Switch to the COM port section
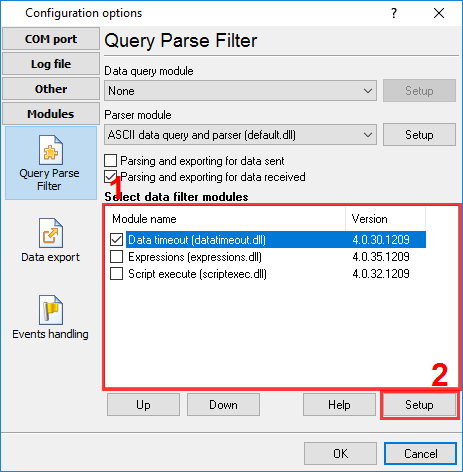Image resolution: width=463 pixels, height=472 pixels. pos(51,39)
